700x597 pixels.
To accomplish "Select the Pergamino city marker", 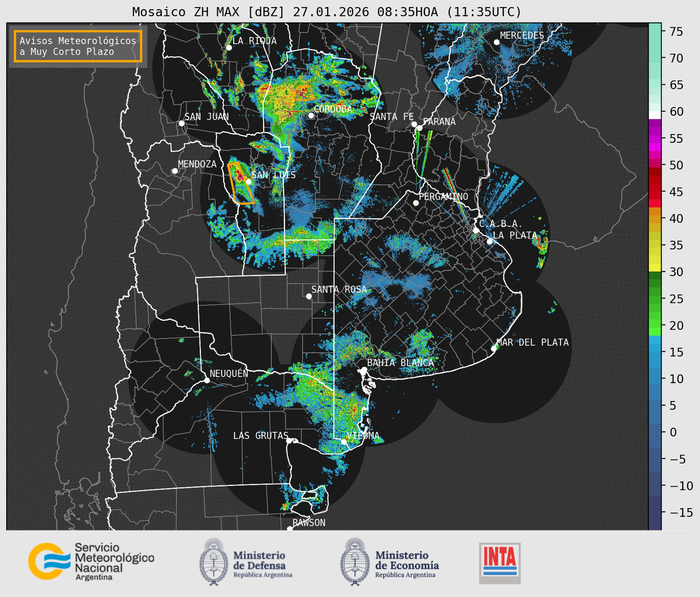I will (x=416, y=203).
